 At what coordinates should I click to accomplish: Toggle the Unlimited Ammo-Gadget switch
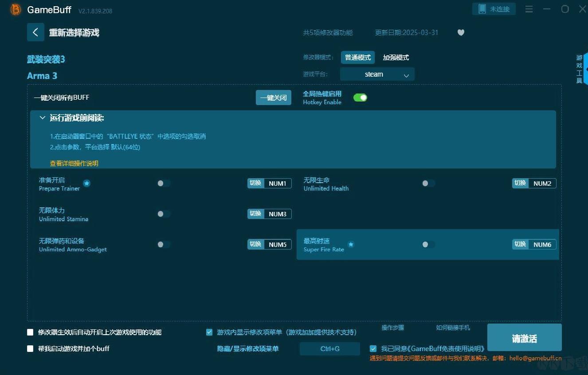[164, 244]
